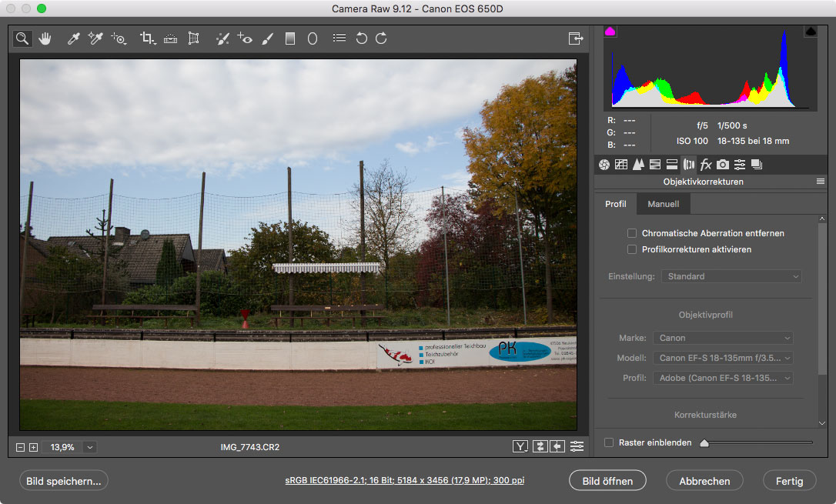Select the Graduated Filter tool
Screen dimensions: 836x504
pyautogui.click(x=290, y=38)
